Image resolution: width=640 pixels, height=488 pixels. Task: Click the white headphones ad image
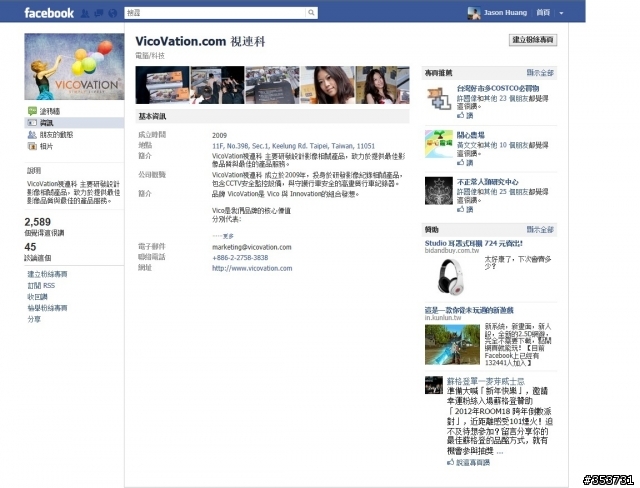click(450, 276)
